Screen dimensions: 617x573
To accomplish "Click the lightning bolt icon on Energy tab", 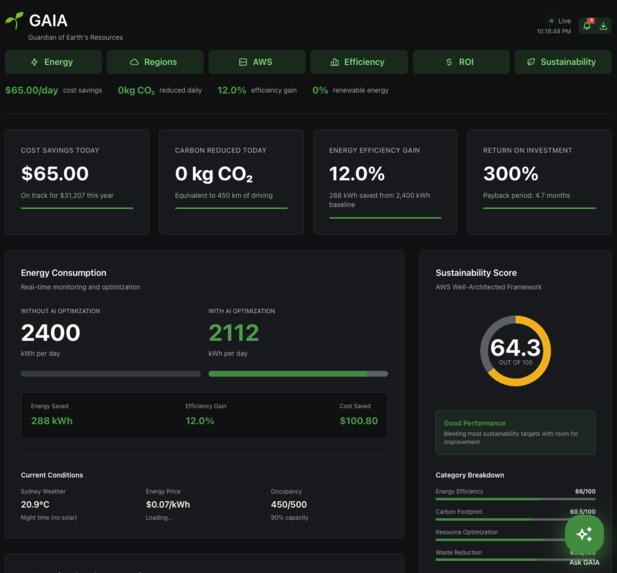I will tap(35, 62).
